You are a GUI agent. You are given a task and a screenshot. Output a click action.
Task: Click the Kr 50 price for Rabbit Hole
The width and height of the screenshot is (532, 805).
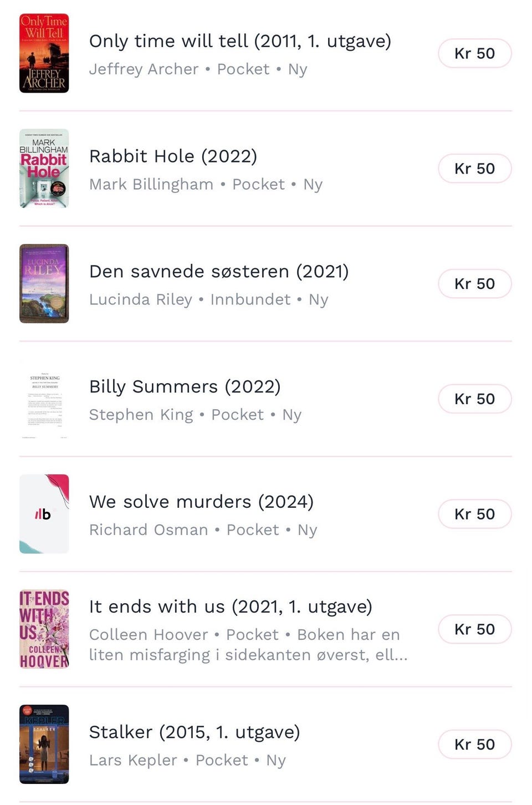475,169
